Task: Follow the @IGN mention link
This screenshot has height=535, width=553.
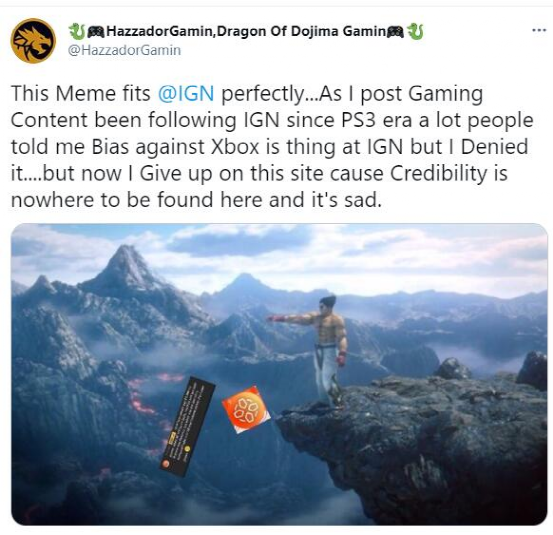Action: coord(186,94)
